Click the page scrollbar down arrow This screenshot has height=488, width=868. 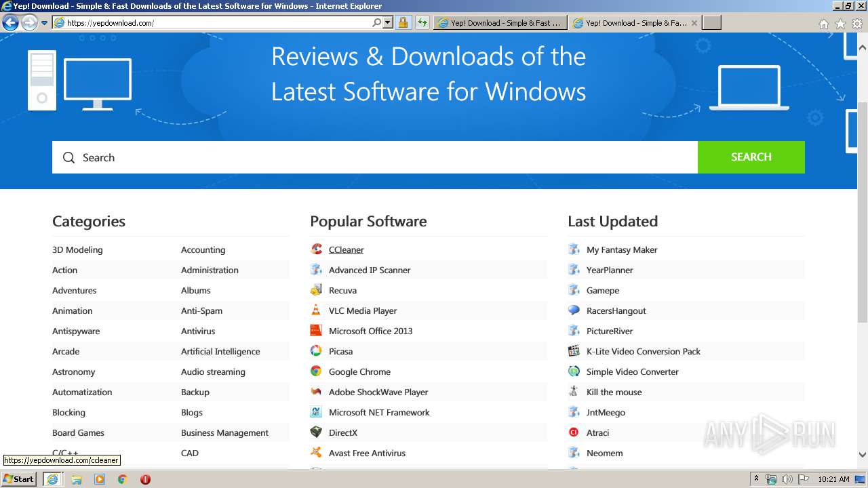pyautogui.click(x=863, y=455)
